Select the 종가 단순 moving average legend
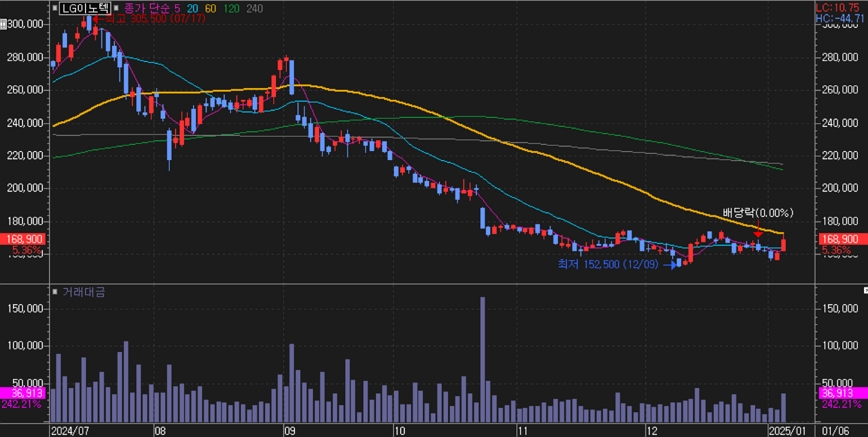The width and height of the screenshot is (868, 437). tap(148, 8)
